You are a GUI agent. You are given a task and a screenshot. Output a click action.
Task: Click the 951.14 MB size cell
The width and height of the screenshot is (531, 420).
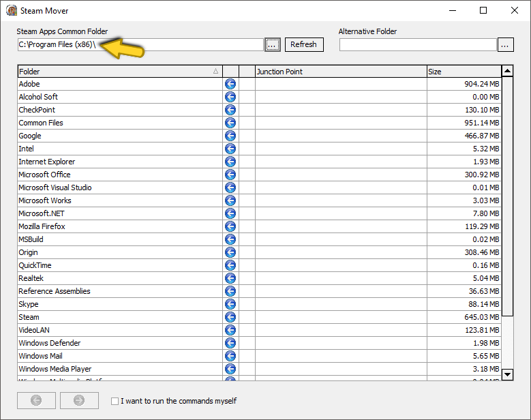coord(464,123)
